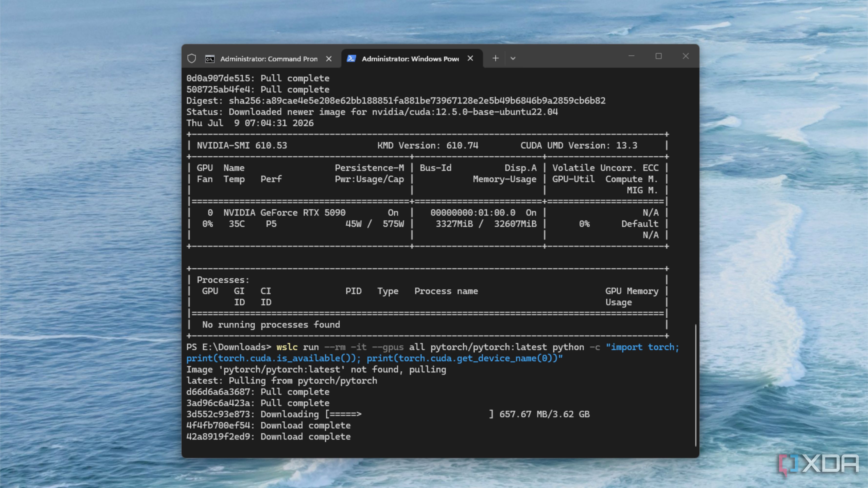Screen dimensions: 868x488
Task: Click the admin shield icon in title bar
Action: (x=191, y=59)
